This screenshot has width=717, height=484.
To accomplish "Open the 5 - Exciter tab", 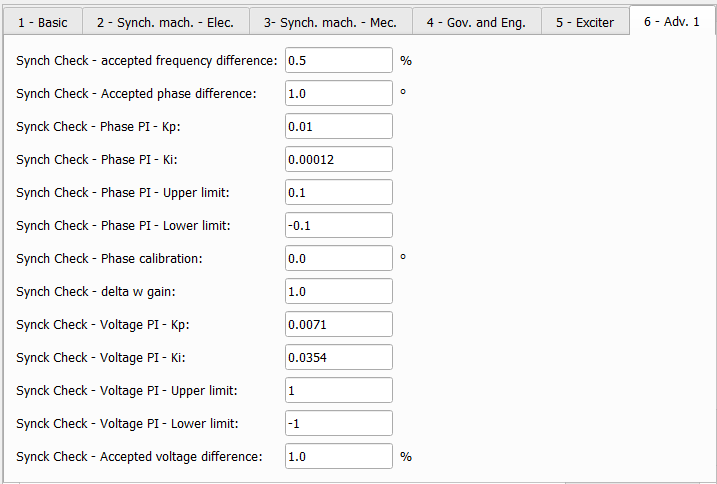I will [x=585, y=22].
